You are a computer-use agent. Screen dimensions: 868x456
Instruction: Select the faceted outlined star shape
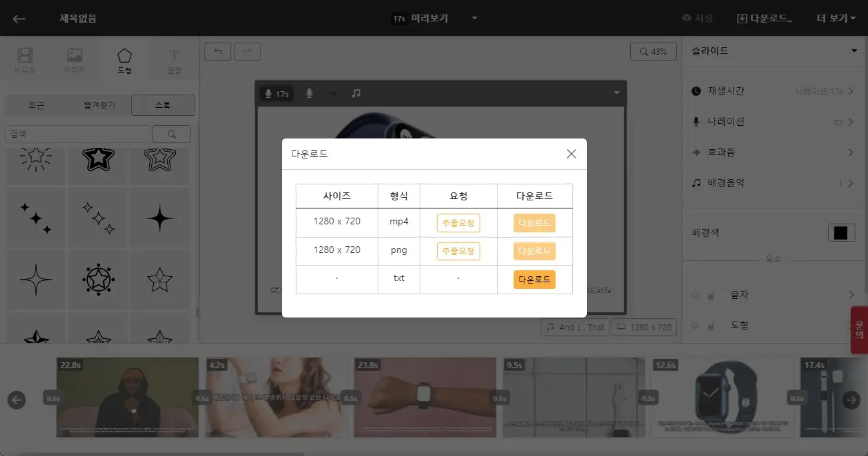click(160, 280)
